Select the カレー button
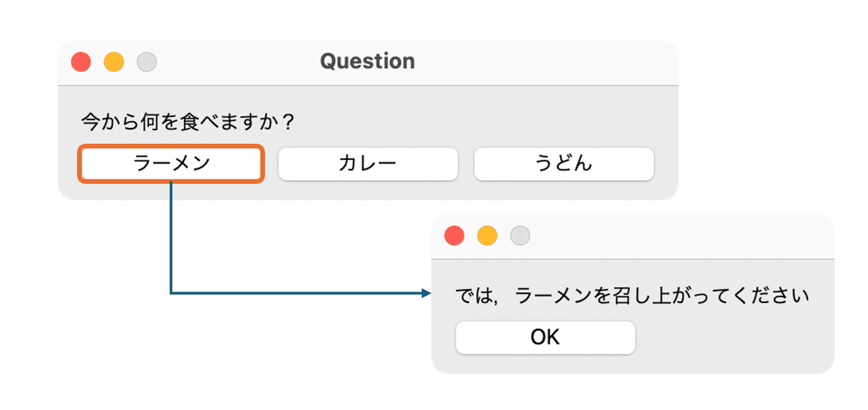Screen dimensions: 868x410 tap(368, 164)
